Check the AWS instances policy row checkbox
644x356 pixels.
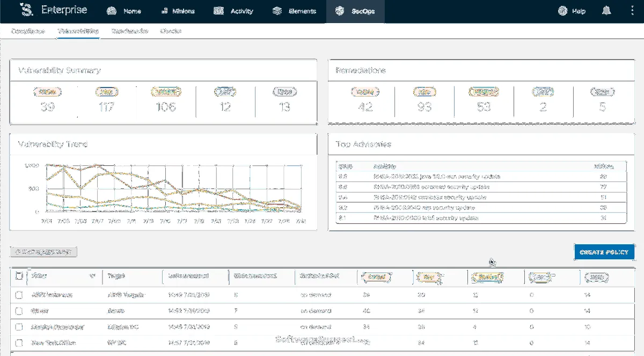coord(19,295)
